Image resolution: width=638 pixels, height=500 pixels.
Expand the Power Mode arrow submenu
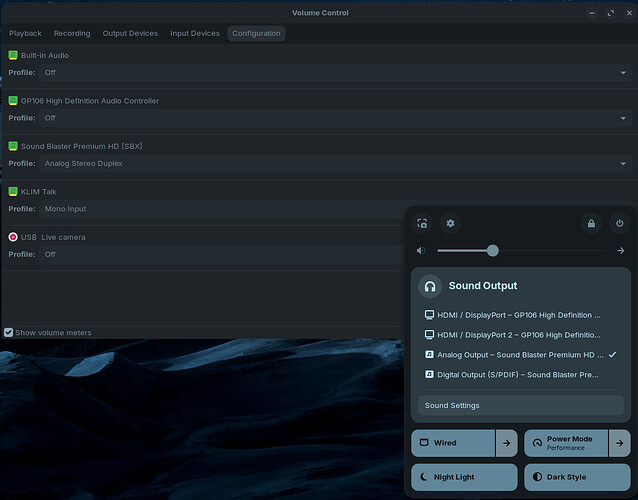click(x=619, y=443)
